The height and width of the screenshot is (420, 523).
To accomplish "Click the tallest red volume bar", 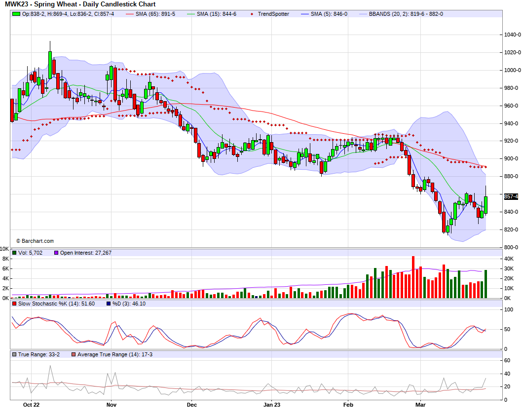I will [x=413, y=277].
